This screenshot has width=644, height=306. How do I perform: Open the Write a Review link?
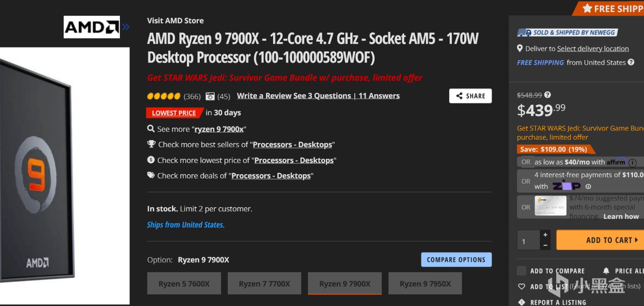click(264, 96)
